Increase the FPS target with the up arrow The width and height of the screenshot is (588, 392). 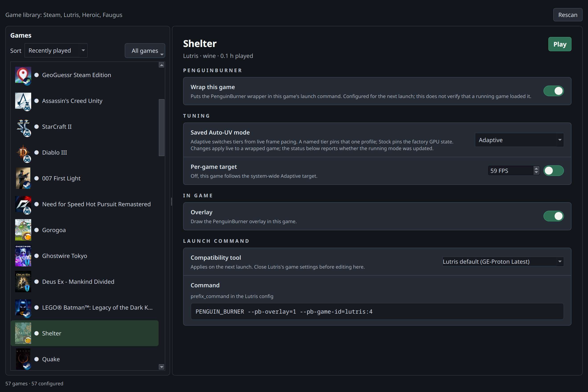[536, 169]
